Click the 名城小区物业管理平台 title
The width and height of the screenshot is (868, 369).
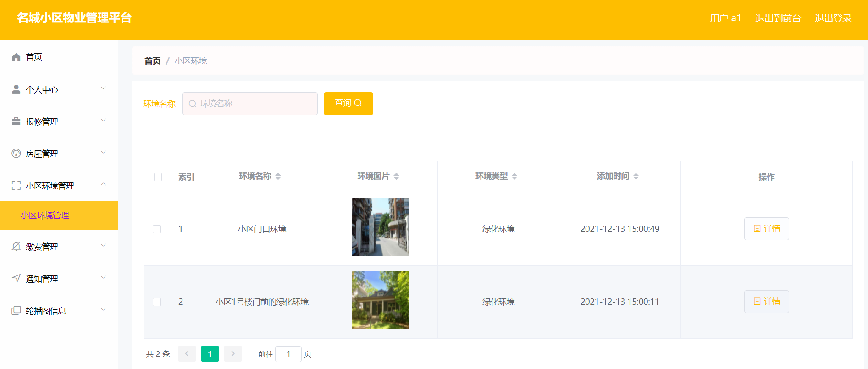tap(74, 18)
